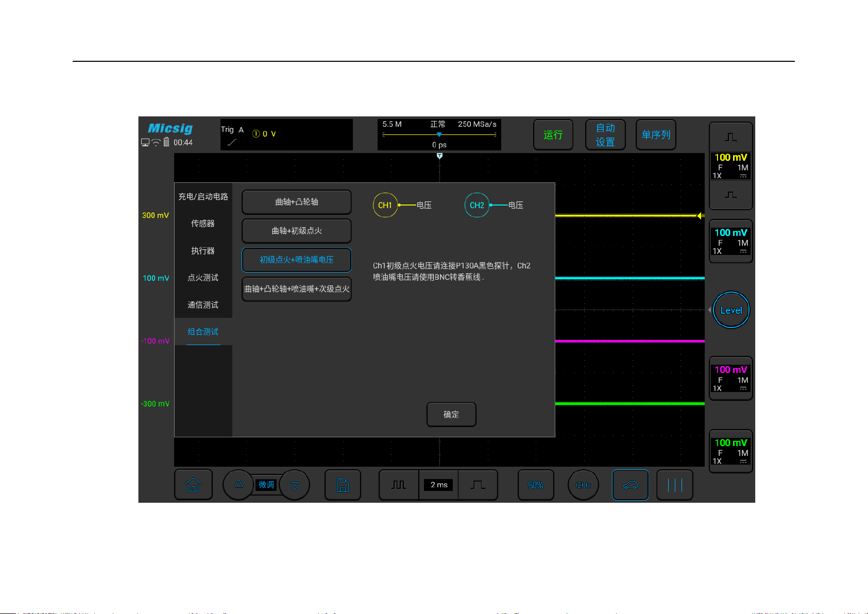Open green channel 100 mV settings
The width and height of the screenshot is (868, 614).
(x=731, y=451)
